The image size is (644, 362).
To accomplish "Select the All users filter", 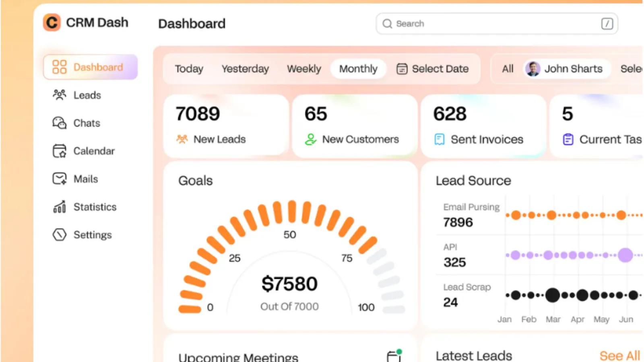I will (508, 69).
